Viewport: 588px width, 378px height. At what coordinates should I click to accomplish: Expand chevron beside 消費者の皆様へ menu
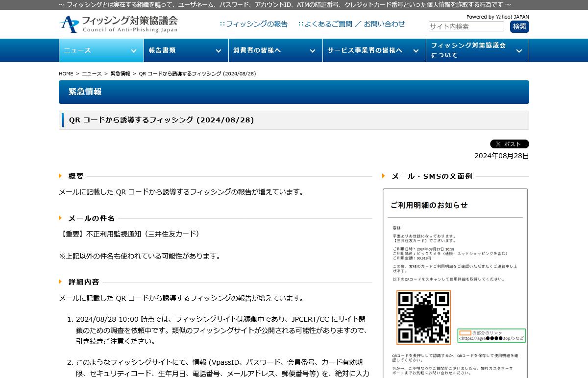[x=313, y=51]
